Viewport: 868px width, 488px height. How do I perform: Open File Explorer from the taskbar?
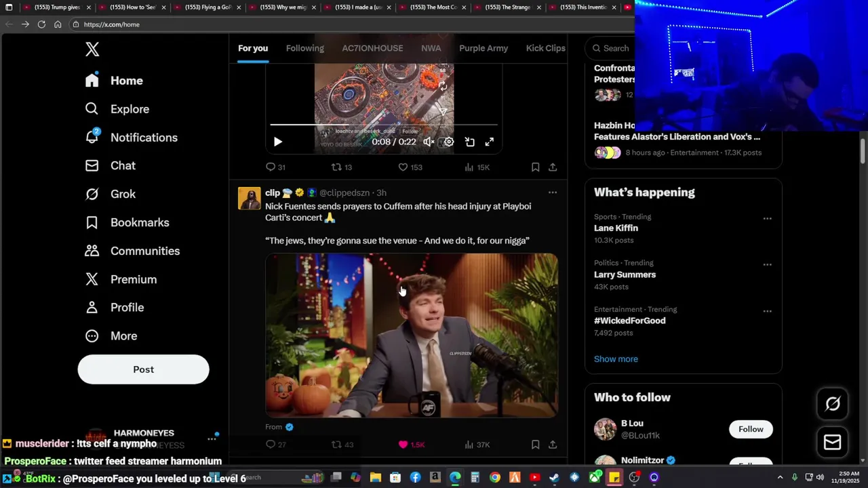point(375,478)
